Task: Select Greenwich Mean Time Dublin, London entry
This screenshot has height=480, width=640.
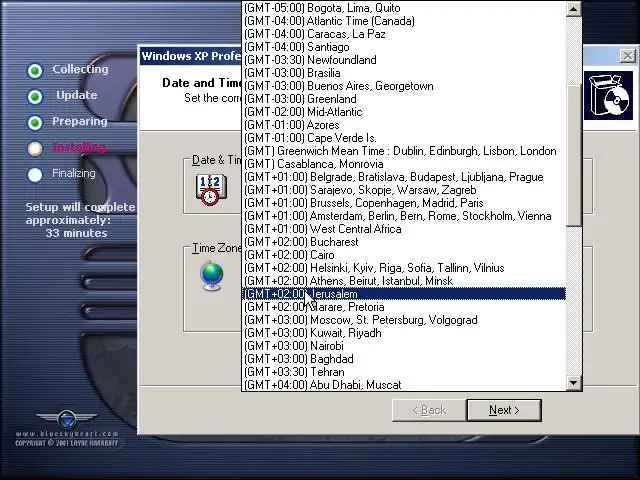Action: pos(404,151)
